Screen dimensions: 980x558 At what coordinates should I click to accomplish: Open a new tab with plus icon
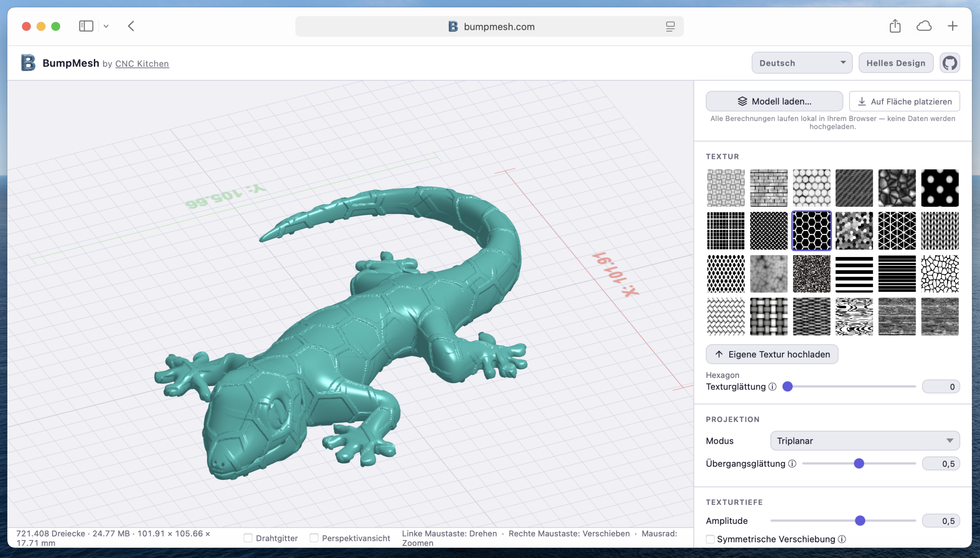(952, 26)
